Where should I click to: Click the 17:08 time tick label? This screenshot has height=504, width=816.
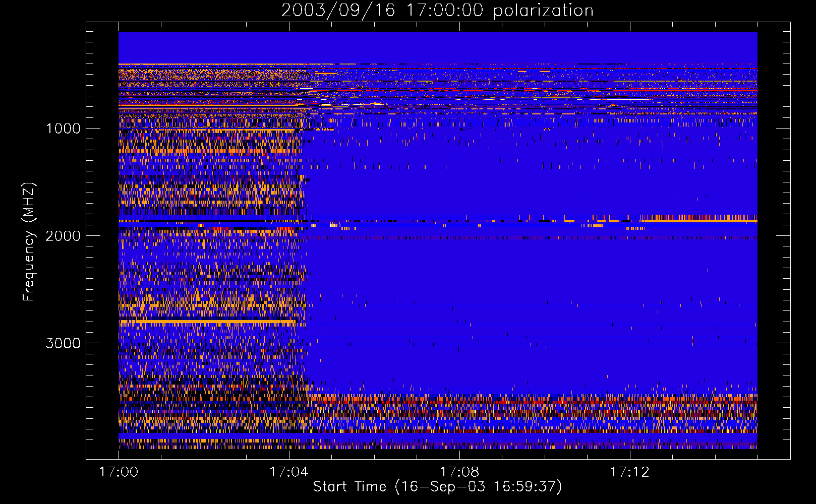click(459, 472)
